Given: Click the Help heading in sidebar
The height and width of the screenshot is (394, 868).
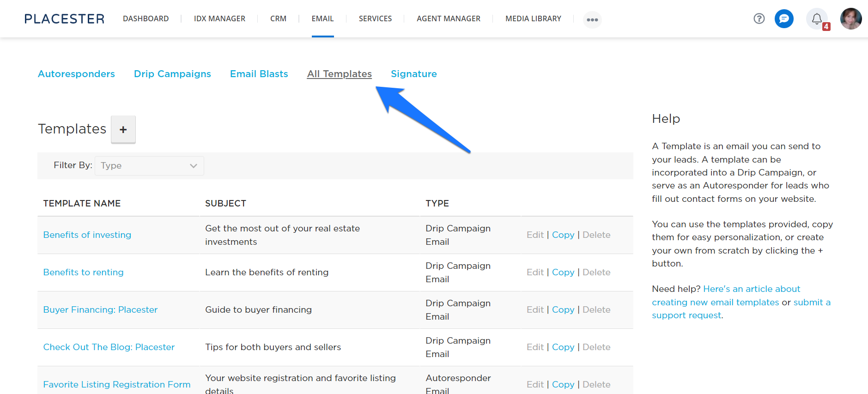Looking at the screenshot, I should point(666,119).
